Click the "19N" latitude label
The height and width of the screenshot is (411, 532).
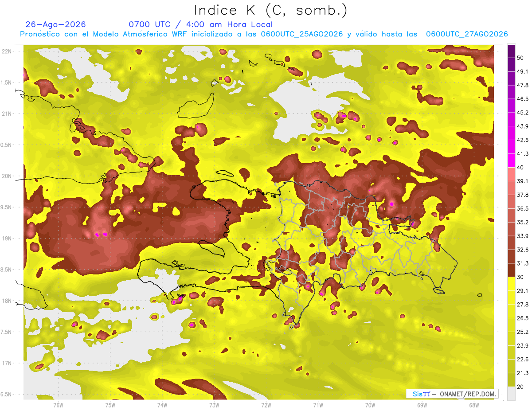(8, 239)
